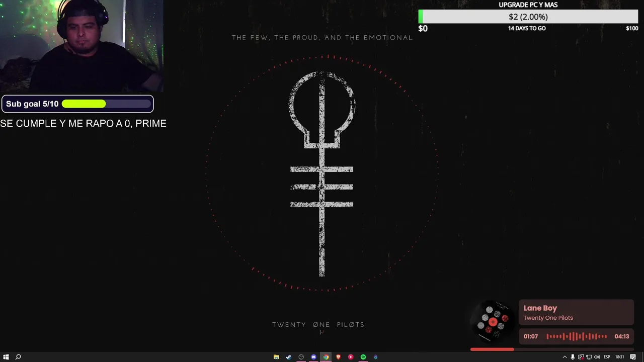Click the $2 (2.00%) donation goal bar
644x362 pixels.
(528, 17)
